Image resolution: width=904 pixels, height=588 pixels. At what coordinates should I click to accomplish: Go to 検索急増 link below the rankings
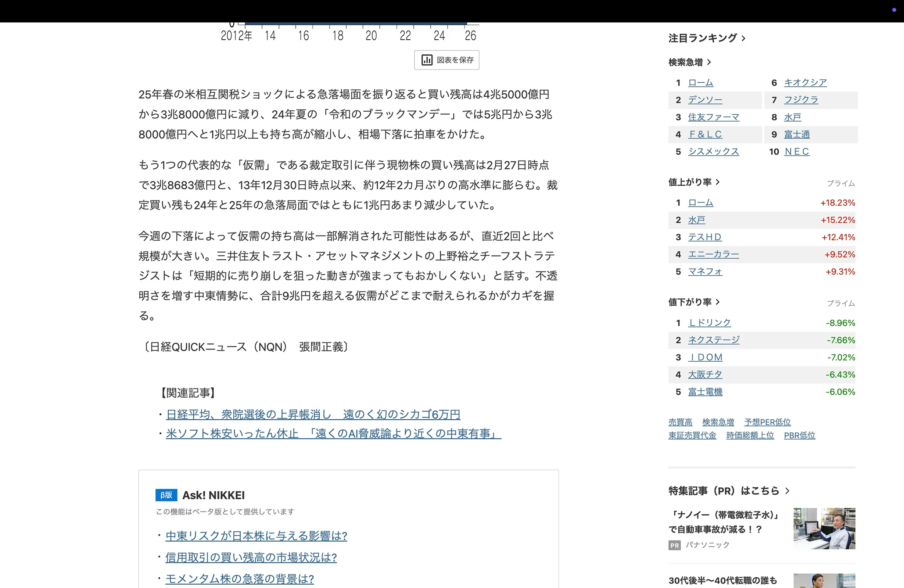[x=718, y=422]
